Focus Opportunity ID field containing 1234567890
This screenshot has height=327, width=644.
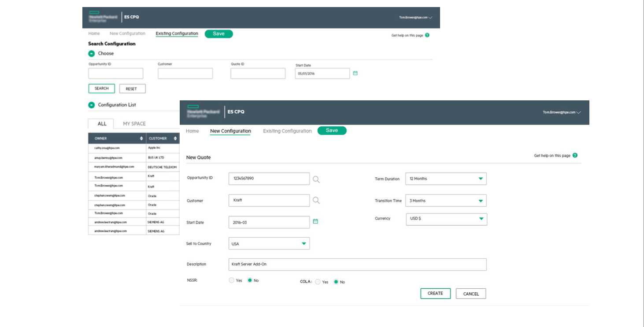click(x=269, y=179)
